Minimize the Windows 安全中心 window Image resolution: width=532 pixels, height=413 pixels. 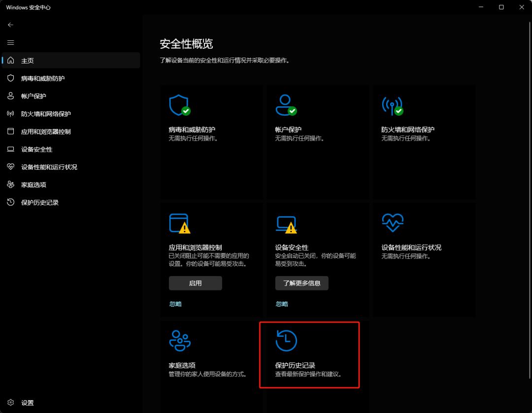[481, 7]
